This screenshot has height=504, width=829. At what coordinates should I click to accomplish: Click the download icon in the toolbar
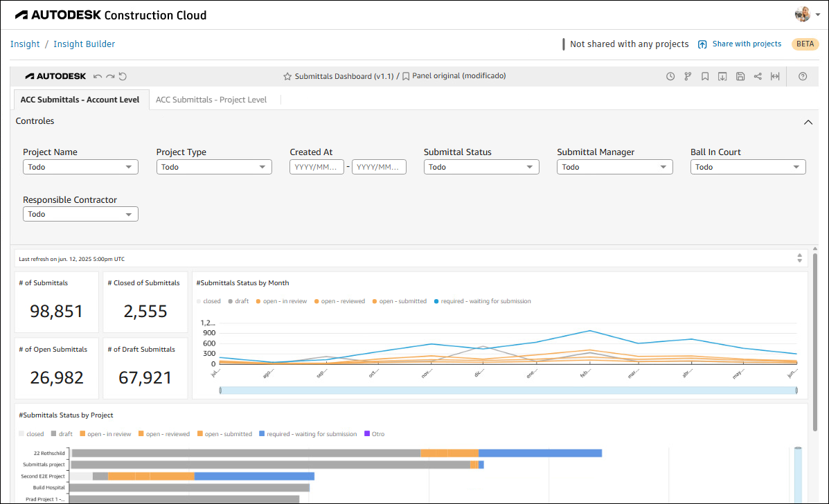(x=722, y=76)
